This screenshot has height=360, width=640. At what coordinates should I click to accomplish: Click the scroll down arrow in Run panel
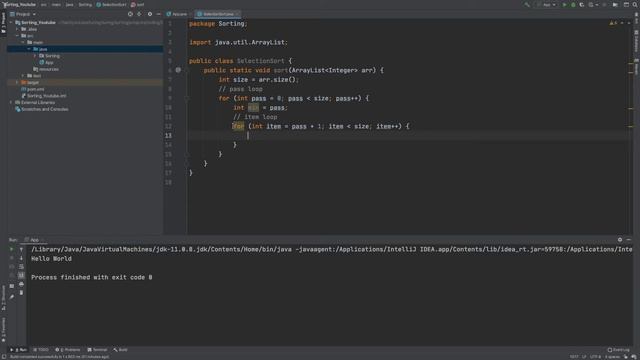21,258
